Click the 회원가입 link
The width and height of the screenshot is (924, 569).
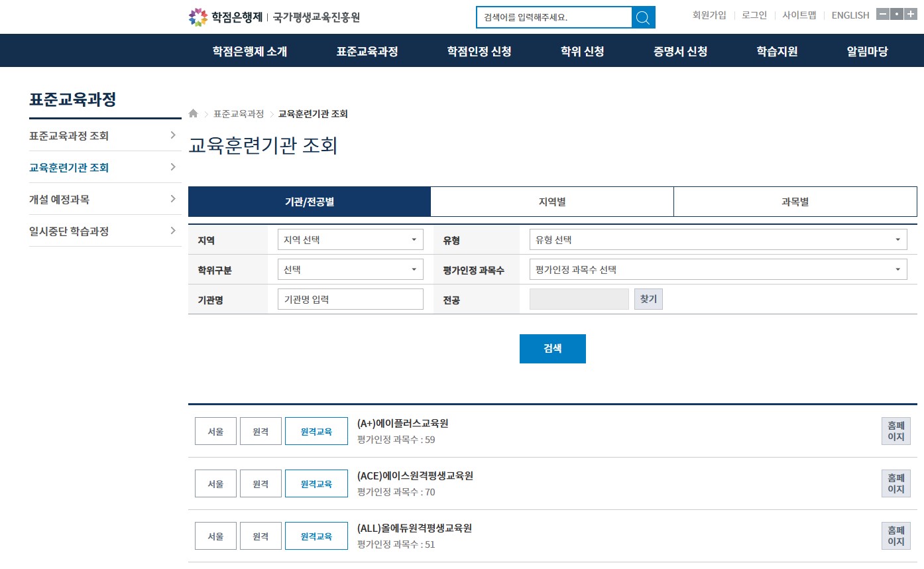(x=709, y=15)
